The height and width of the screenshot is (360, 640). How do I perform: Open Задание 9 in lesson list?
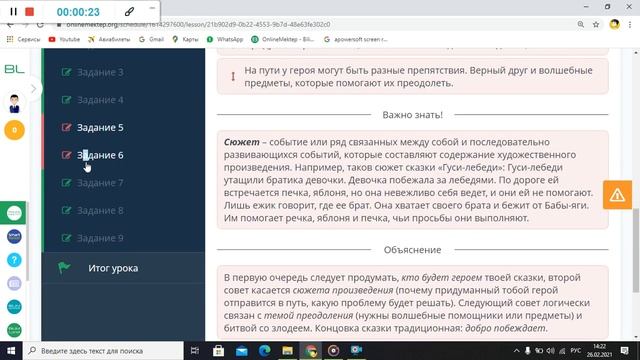[100, 238]
